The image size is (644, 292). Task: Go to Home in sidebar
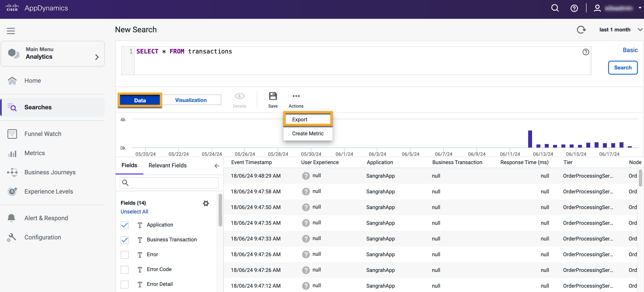point(33,80)
